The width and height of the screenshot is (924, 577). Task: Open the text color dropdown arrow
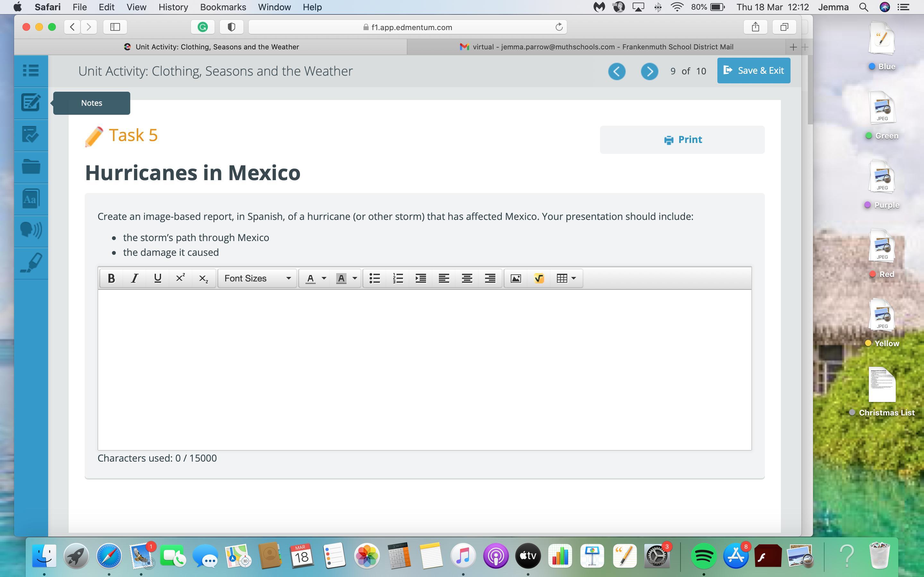tap(324, 279)
